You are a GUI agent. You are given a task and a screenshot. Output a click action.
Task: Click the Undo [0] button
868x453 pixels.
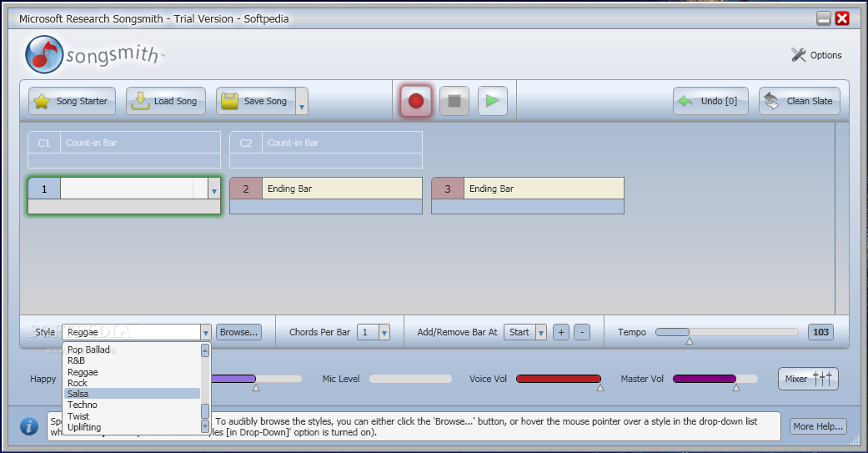710,101
